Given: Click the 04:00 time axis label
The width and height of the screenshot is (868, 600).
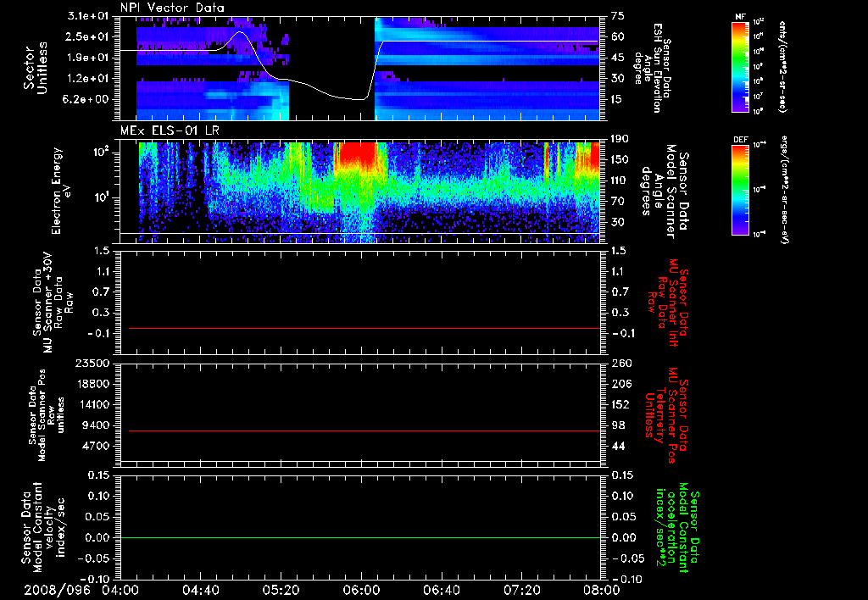Looking at the screenshot, I should 120,590.
